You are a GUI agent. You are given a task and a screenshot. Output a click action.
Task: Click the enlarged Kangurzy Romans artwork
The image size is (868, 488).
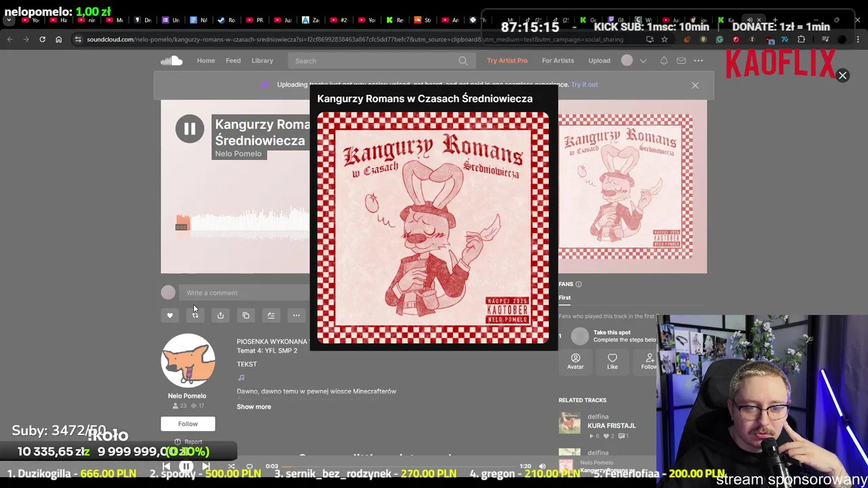coord(433,228)
